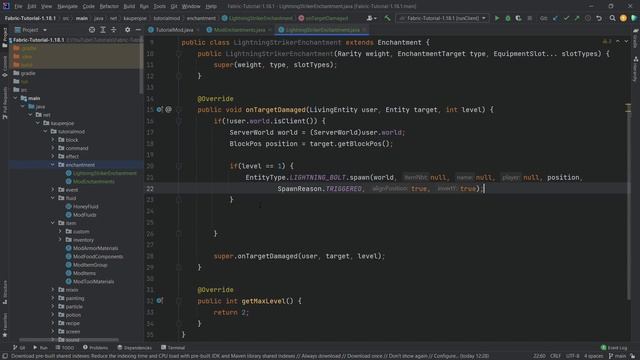Commit changes with the green checkmark icon

(566, 18)
